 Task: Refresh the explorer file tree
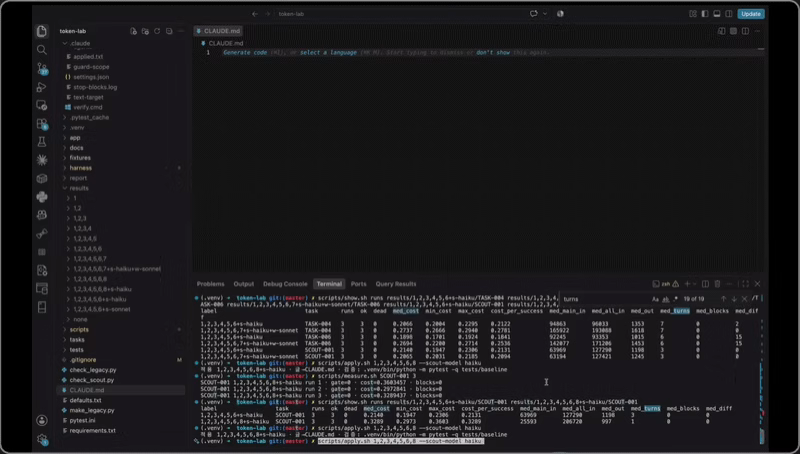(157, 31)
